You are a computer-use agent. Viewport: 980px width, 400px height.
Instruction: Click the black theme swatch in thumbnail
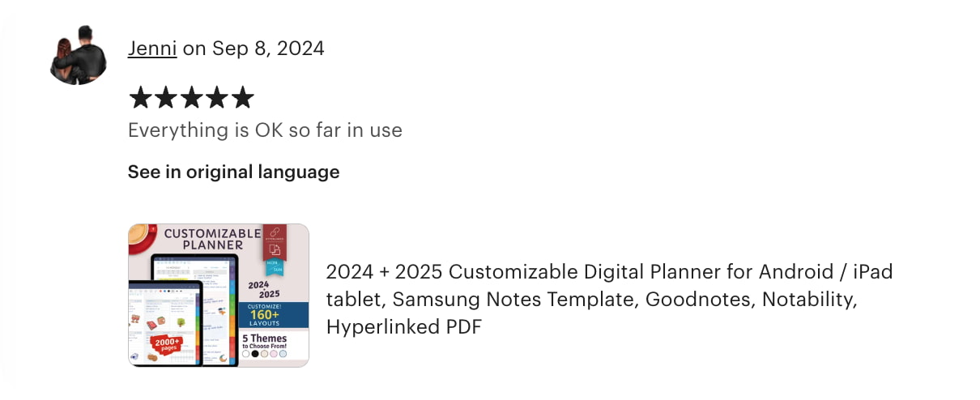[x=255, y=354]
